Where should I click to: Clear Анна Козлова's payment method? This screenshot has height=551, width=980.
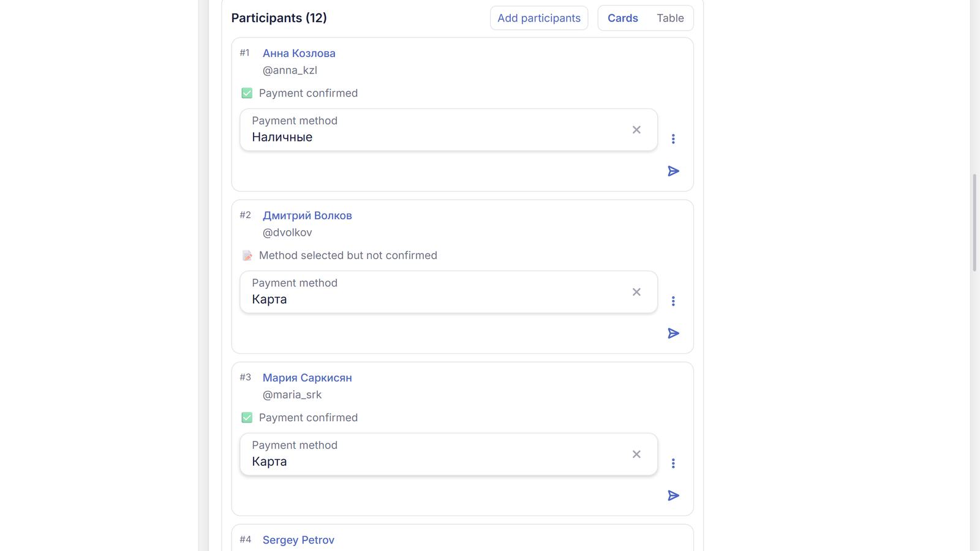pyautogui.click(x=636, y=130)
